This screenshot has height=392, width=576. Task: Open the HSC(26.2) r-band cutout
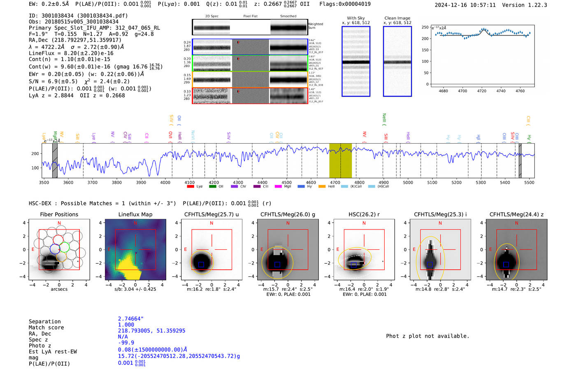click(x=364, y=250)
